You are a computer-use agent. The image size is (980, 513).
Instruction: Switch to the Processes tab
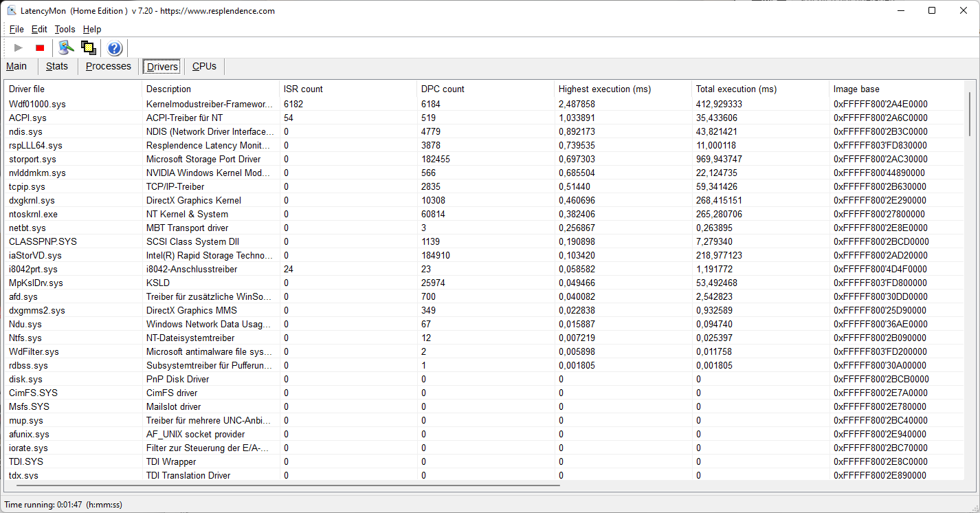(x=109, y=66)
